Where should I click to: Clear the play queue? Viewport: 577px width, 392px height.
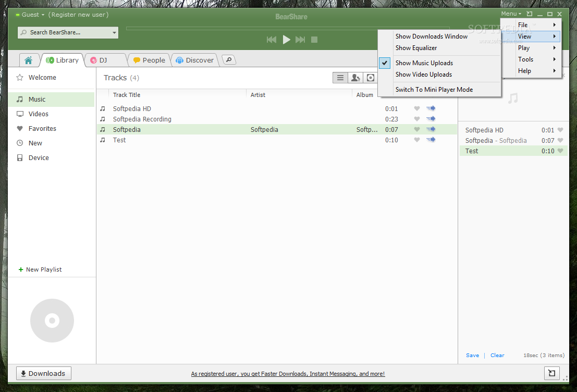497,355
